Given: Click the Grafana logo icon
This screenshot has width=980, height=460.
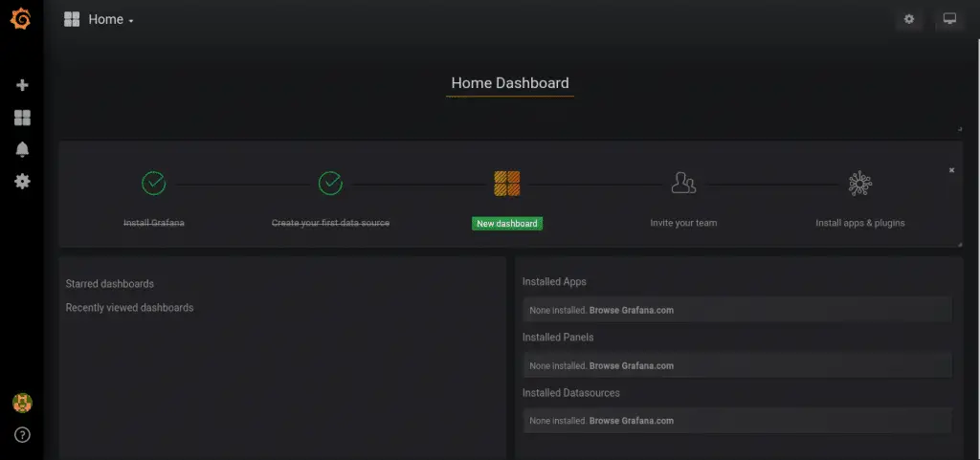Looking at the screenshot, I should pos(21,19).
